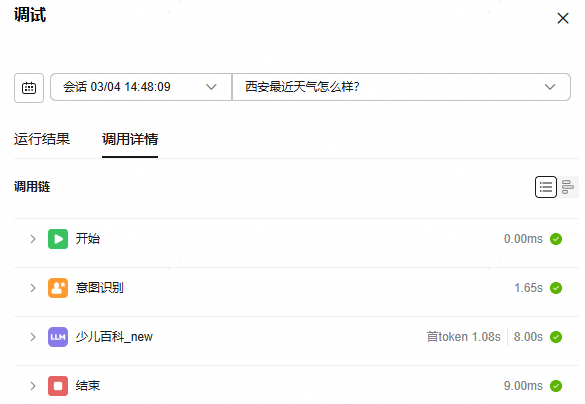This screenshot has width=585, height=404.
Task: Switch to timeline view of call chain
Action: [567, 187]
